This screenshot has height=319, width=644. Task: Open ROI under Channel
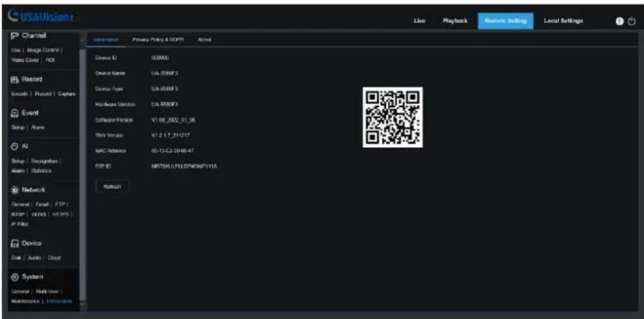50,60
